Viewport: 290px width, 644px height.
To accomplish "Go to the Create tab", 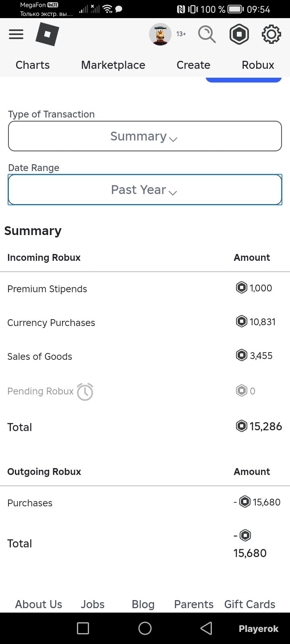I will pos(193,65).
